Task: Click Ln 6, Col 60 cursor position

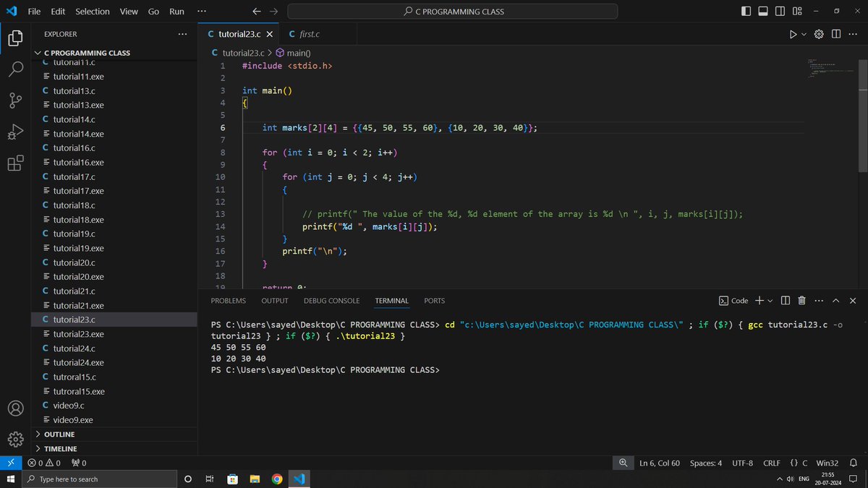Action: coord(660,463)
